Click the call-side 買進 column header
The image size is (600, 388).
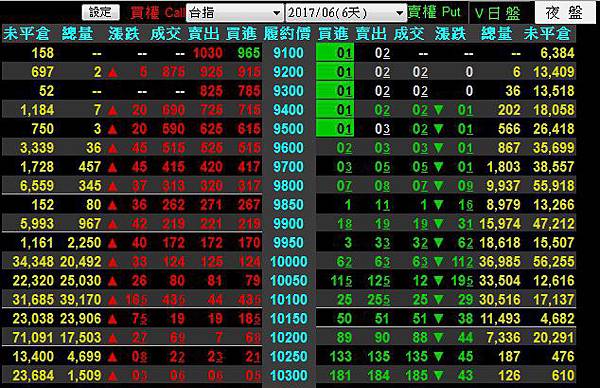pyautogui.click(x=241, y=34)
